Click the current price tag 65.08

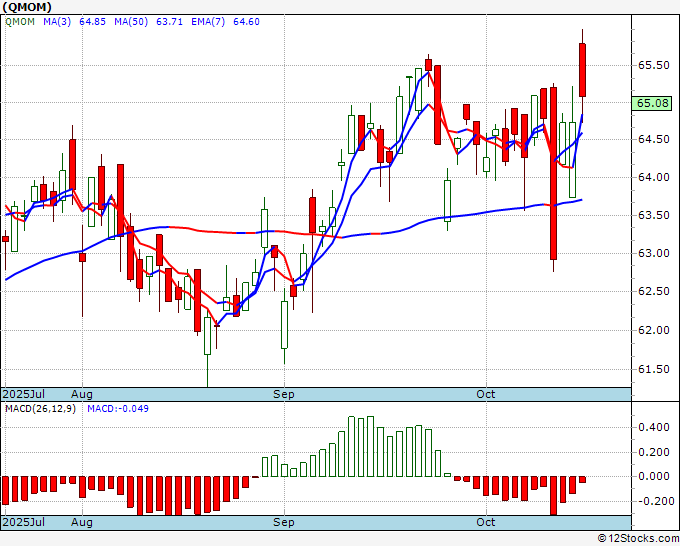pos(652,103)
